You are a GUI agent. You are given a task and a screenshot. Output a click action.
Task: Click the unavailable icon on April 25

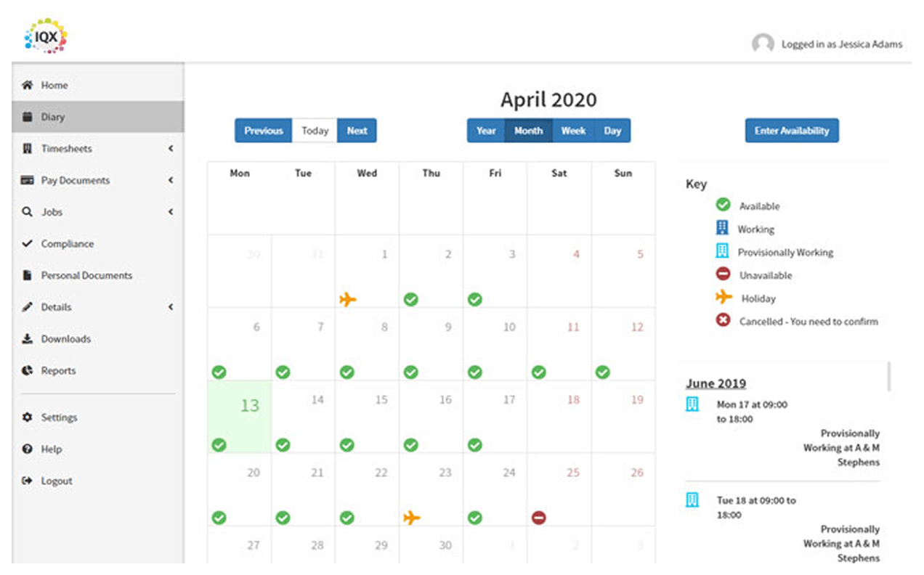538,518
